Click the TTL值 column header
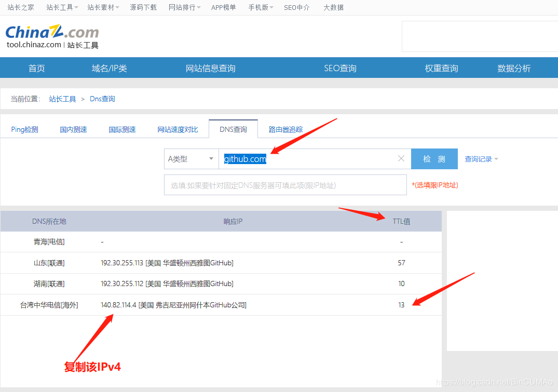558x392 pixels. point(401,222)
